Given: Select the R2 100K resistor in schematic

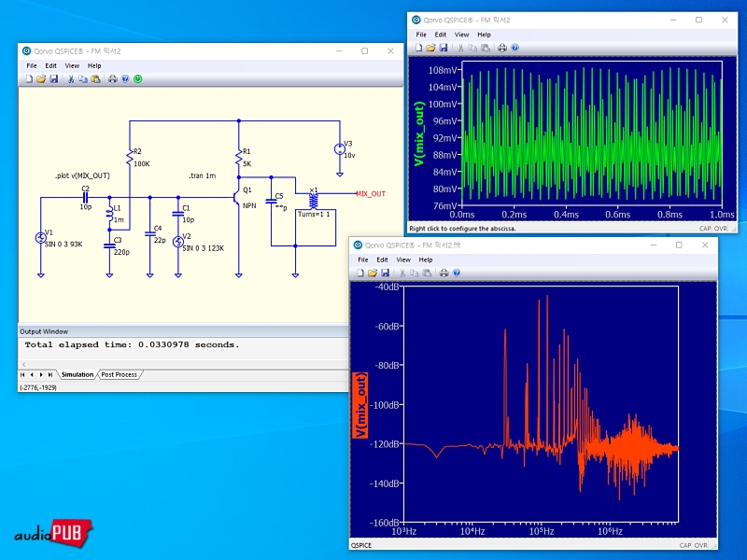Looking at the screenshot, I should [x=130, y=158].
